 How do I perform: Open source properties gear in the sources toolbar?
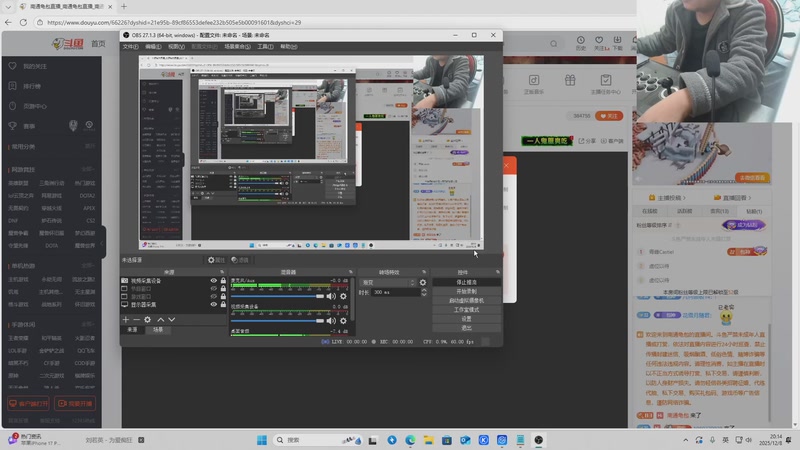148,320
